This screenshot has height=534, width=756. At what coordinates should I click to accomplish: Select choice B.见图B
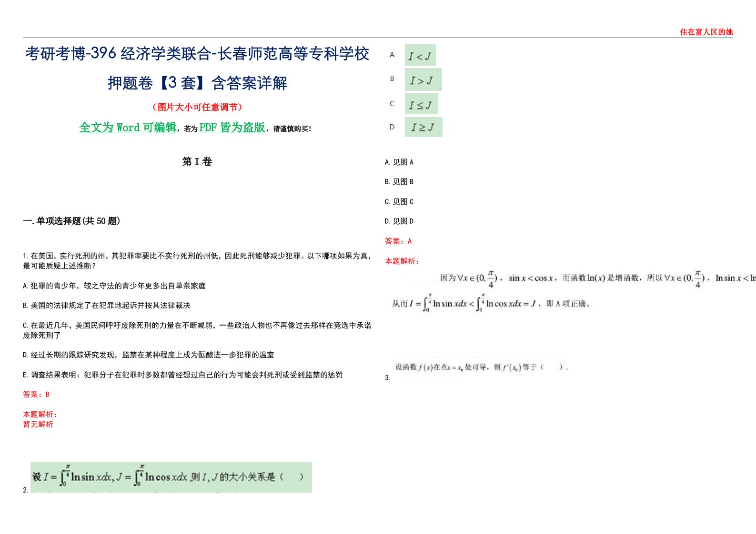tap(399, 182)
